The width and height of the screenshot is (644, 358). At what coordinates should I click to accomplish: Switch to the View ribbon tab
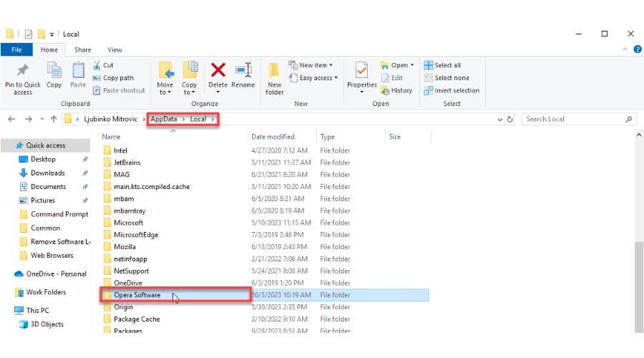pos(114,49)
